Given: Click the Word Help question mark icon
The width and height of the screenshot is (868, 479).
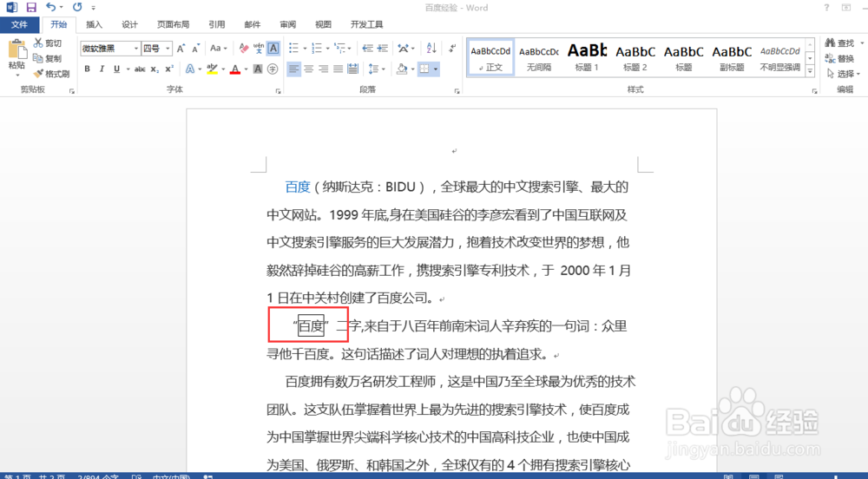Looking at the screenshot, I should tap(826, 7).
